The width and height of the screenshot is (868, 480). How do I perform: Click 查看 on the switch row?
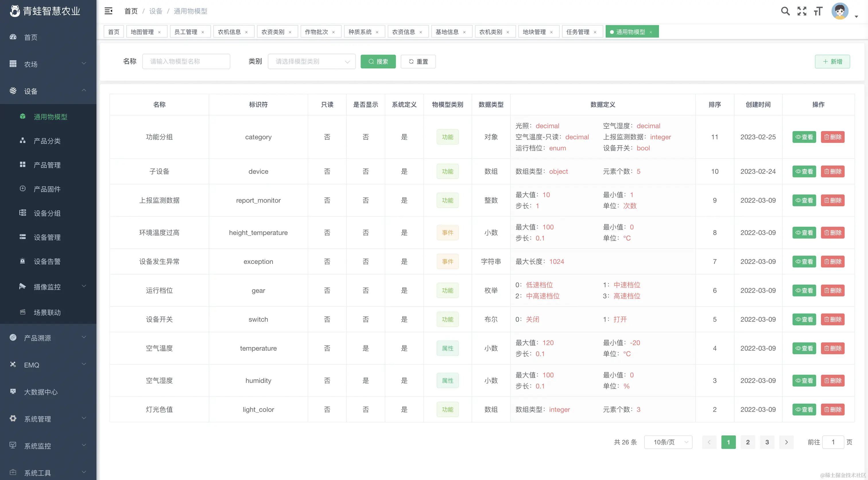[804, 319]
